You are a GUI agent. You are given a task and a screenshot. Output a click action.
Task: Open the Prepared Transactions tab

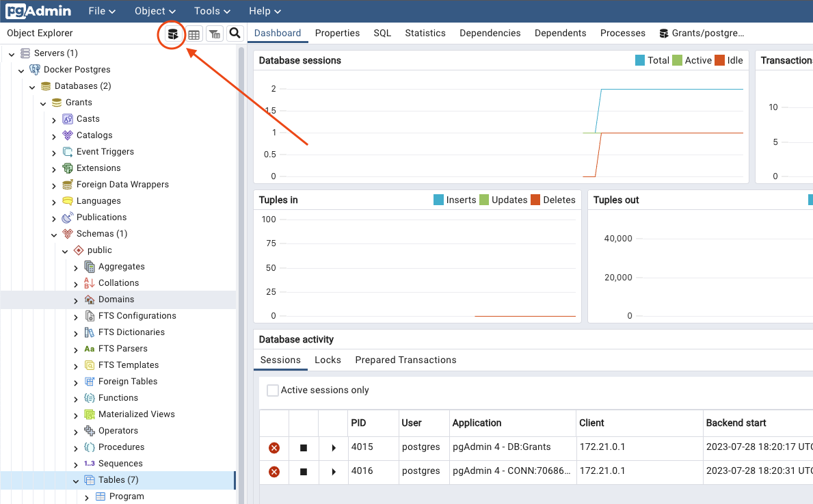[x=405, y=360]
